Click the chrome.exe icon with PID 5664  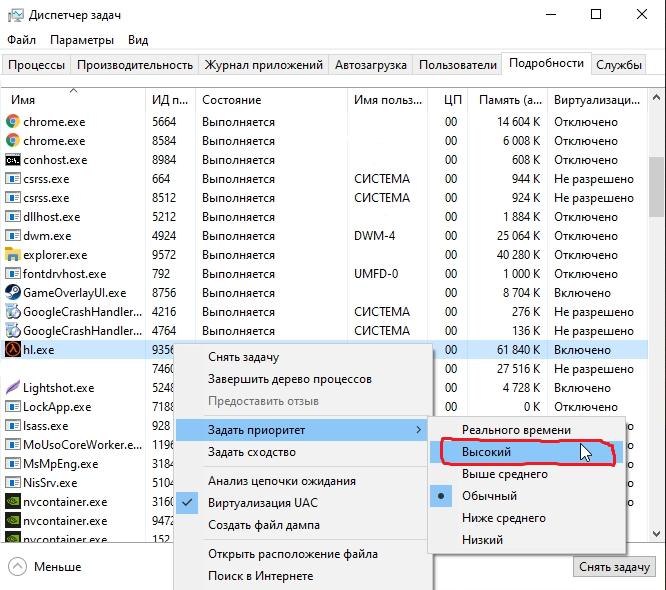pos(13,121)
